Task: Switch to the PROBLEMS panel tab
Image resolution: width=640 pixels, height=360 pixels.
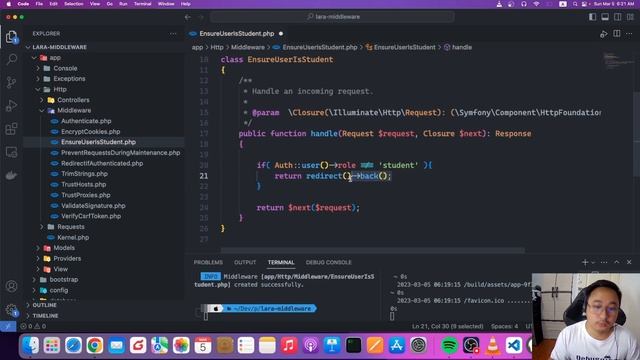Action: 208,262
